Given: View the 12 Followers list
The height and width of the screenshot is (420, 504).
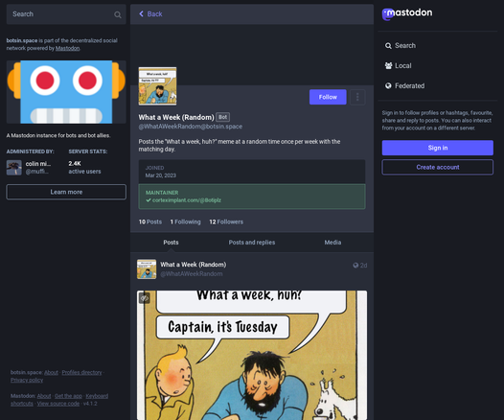Looking at the screenshot, I should point(226,222).
